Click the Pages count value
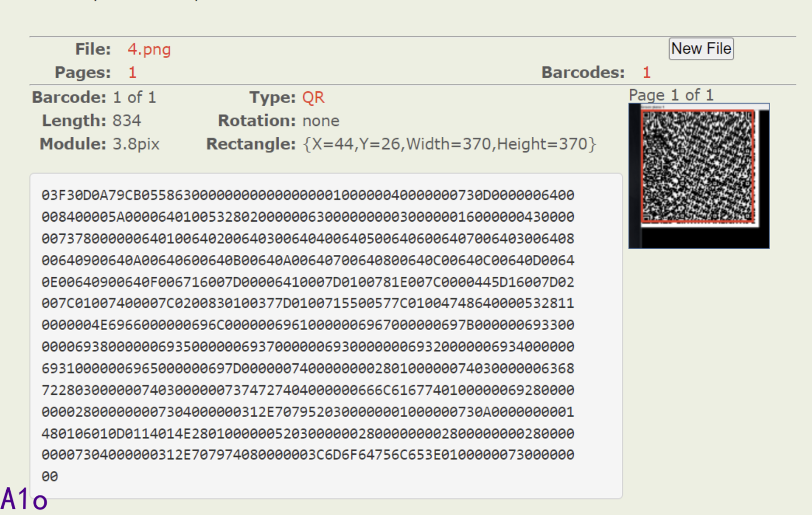Image resolution: width=812 pixels, height=515 pixels. click(x=133, y=73)
